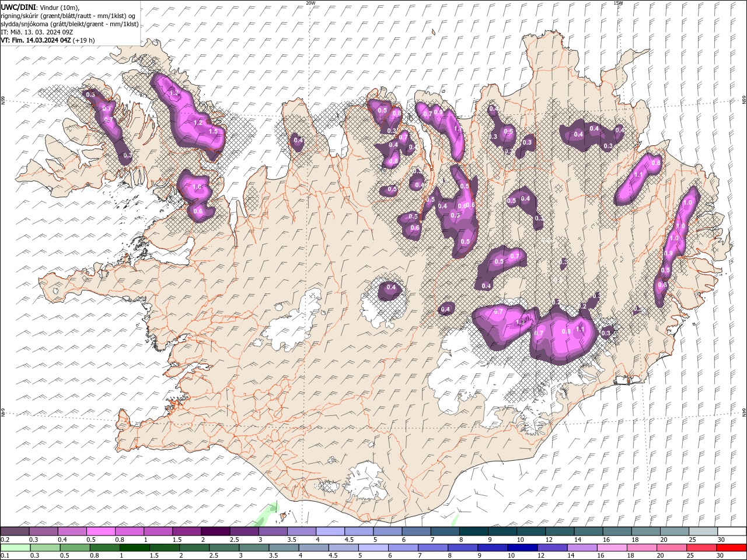Click the '0.2' label under upper legend
Viewport: 747px width, 560px height.
(4, 540)
